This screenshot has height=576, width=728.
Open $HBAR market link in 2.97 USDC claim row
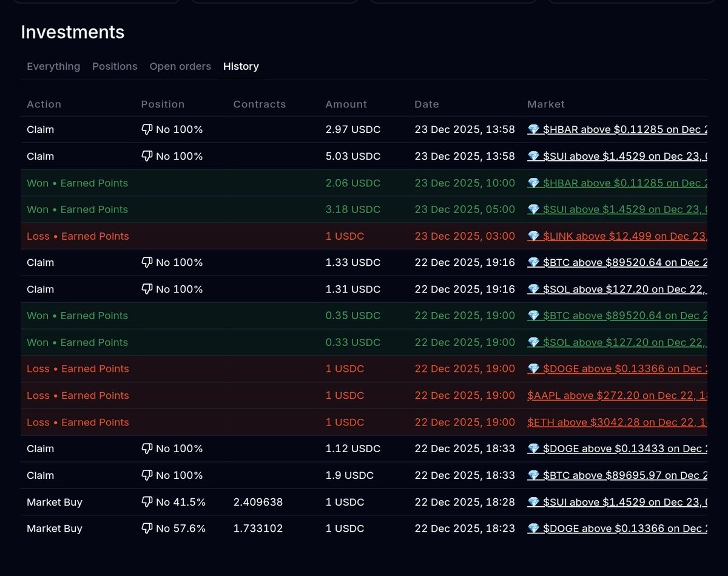[617, 129]
